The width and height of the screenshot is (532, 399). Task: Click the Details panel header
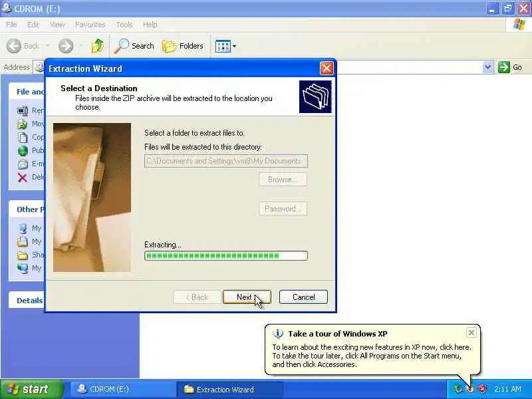(x=27, y=301)
